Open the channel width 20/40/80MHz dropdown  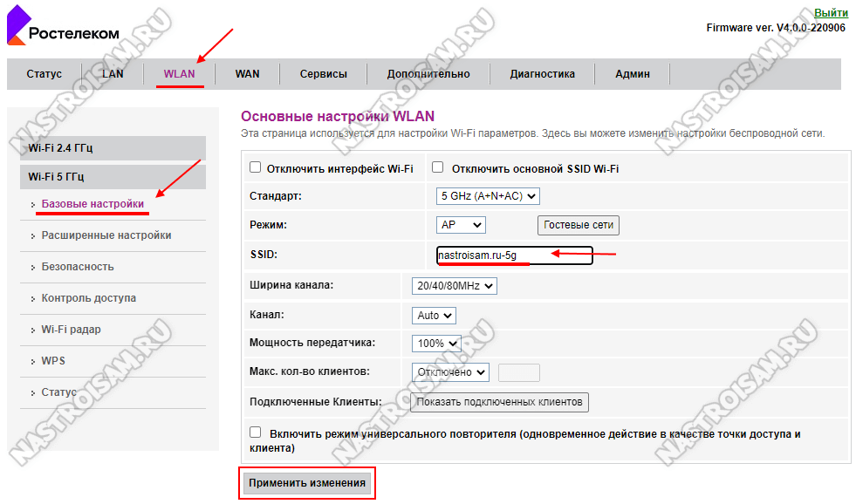454,286
